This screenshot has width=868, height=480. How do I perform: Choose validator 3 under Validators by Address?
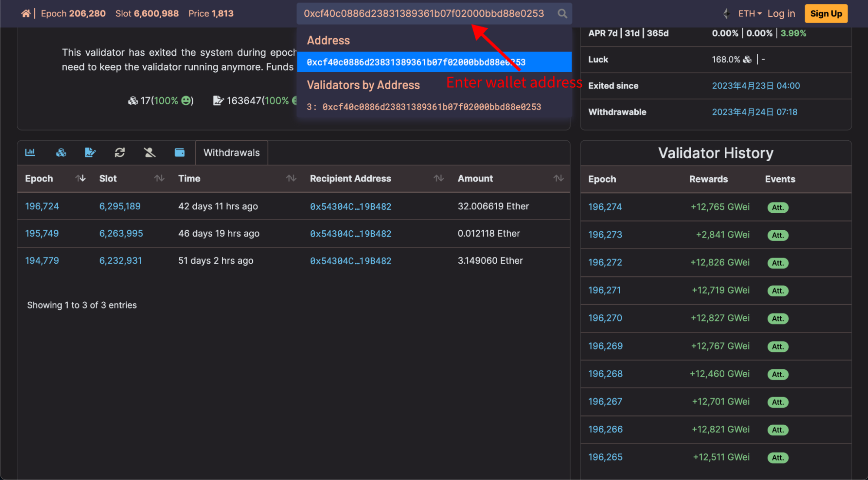(424, 107)
